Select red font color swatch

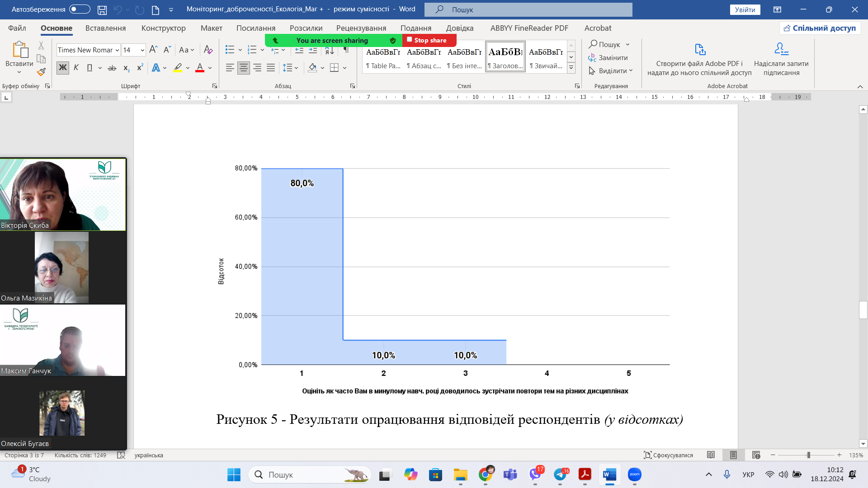pos(199,68)
